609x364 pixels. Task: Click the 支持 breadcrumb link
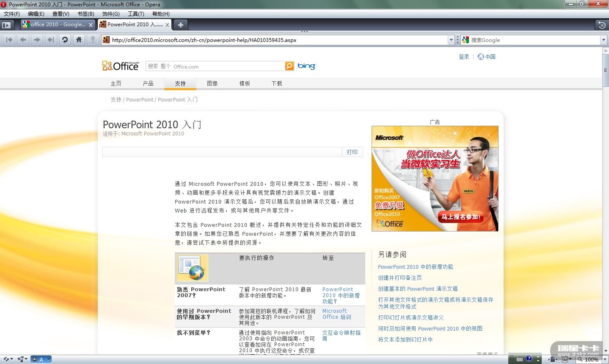[116, 100]
